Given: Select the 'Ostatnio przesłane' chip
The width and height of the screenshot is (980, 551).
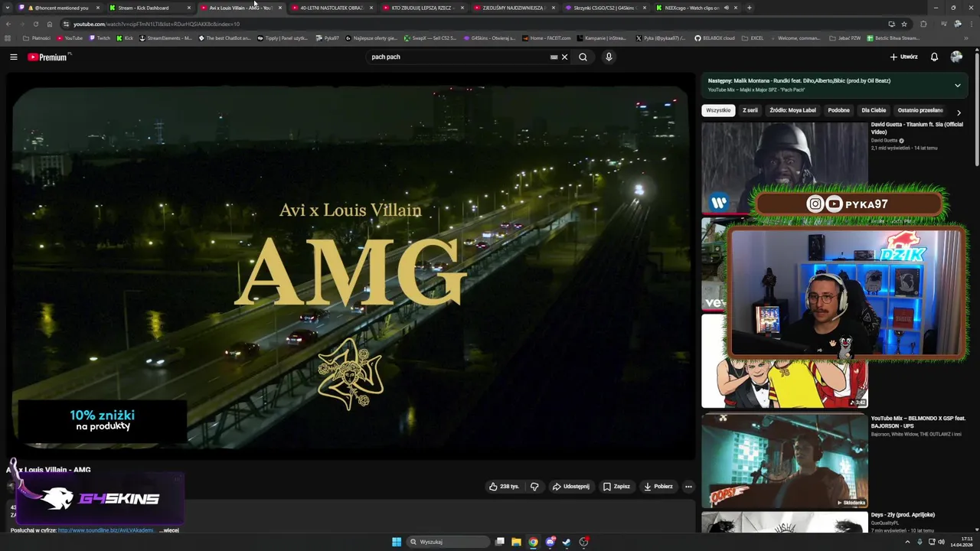Looking at the screenshot, I should pos(920,110).
